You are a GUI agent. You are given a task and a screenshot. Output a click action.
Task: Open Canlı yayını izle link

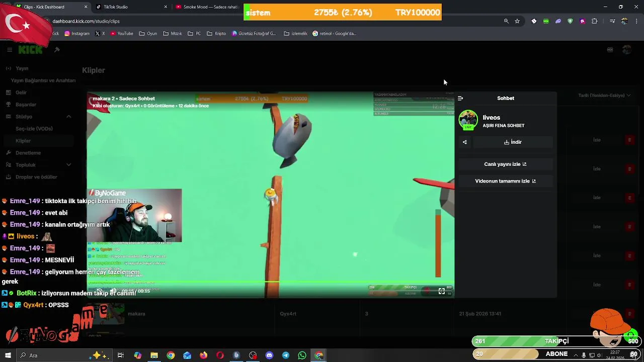(x=505, y=164)
